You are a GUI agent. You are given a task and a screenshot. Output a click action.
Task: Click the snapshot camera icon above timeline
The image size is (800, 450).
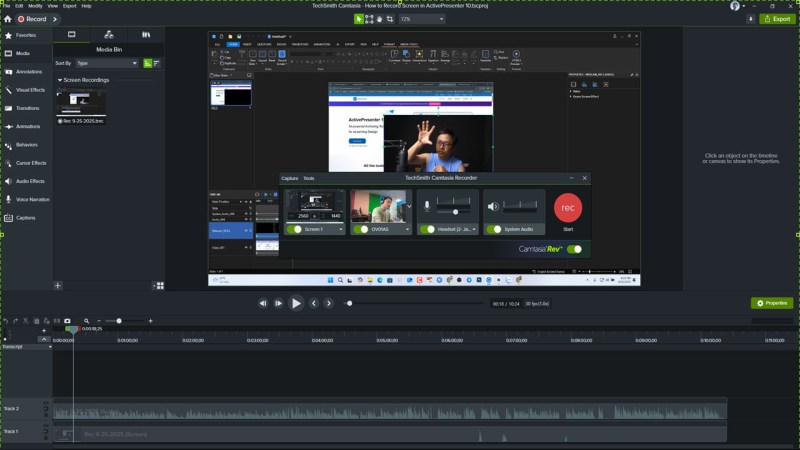tap(68, 321)
